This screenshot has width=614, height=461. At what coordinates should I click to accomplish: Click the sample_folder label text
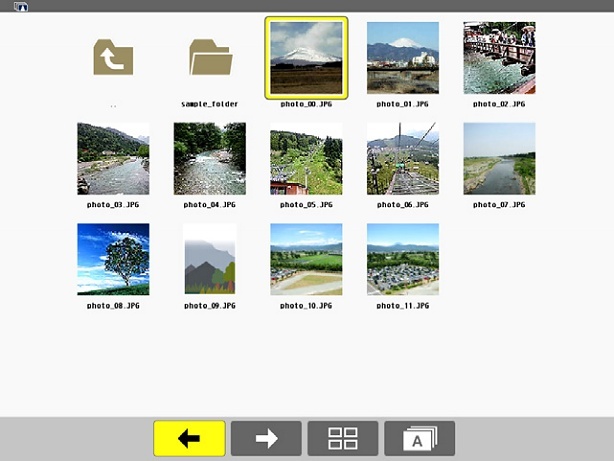pos(210,104)
